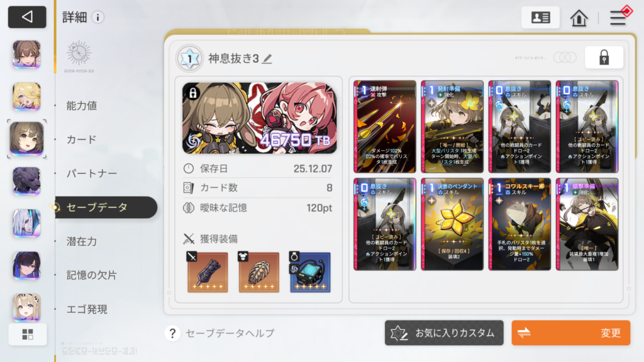Edit the save name 神息抜き3 pencil

click(267, 58)
